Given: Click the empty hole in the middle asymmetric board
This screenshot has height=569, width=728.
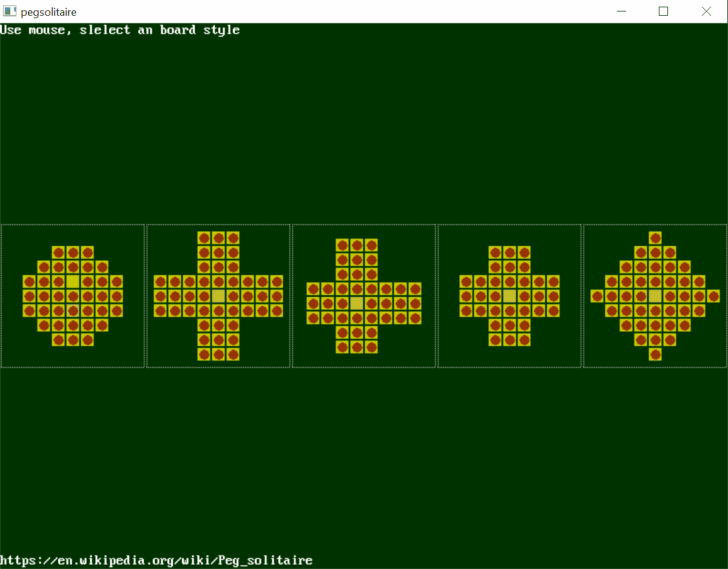Looking at the screenshot, I should 357,303.
